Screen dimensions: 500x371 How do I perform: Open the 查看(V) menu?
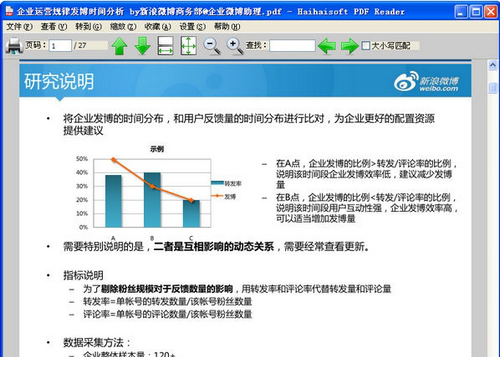[54, 27]
